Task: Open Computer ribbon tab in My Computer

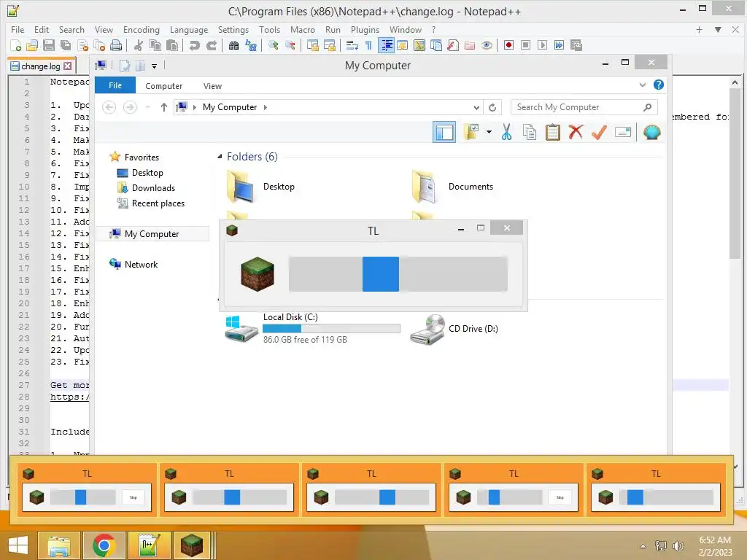Action: [x=164, y=86]
